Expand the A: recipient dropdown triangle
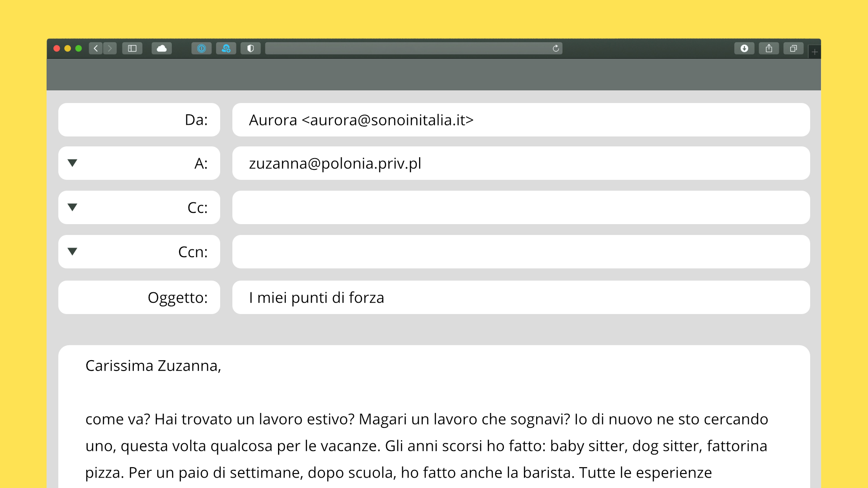 (72, 163)
